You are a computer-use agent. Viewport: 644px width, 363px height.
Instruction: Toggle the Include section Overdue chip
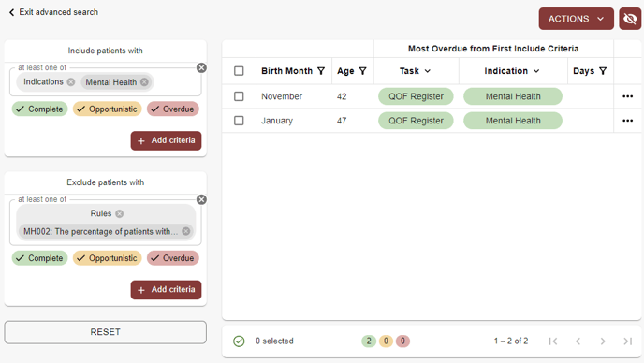coord(173,109)
